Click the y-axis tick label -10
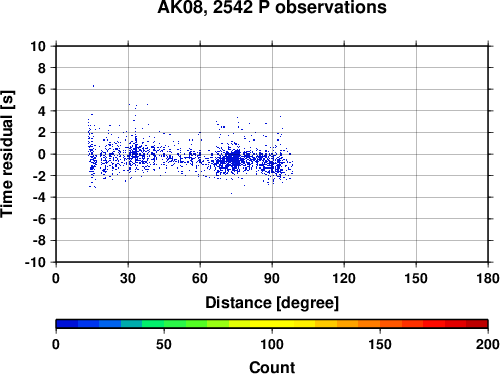Image resolution: width=500 pixels, height=374 pixels. (35, 262)
